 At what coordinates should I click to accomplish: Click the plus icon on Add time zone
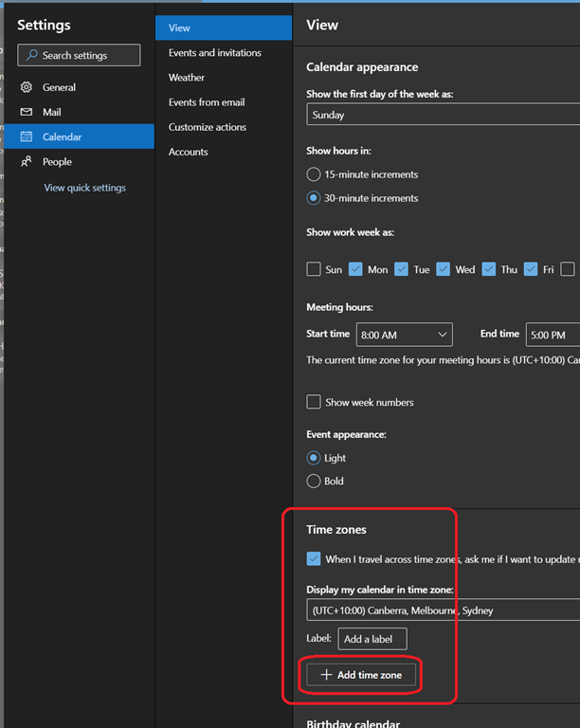(326, 675)
